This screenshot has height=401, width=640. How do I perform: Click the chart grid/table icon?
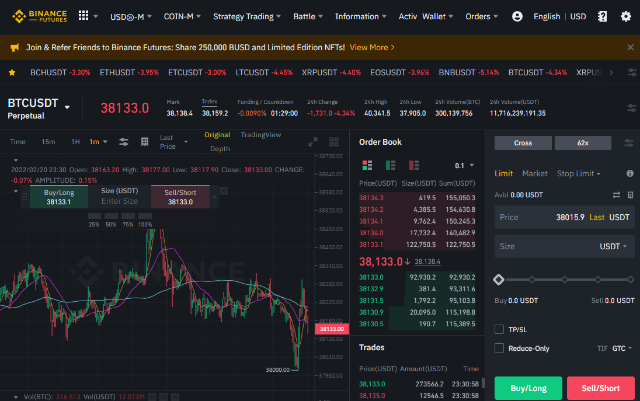click(x=144, y=142)
